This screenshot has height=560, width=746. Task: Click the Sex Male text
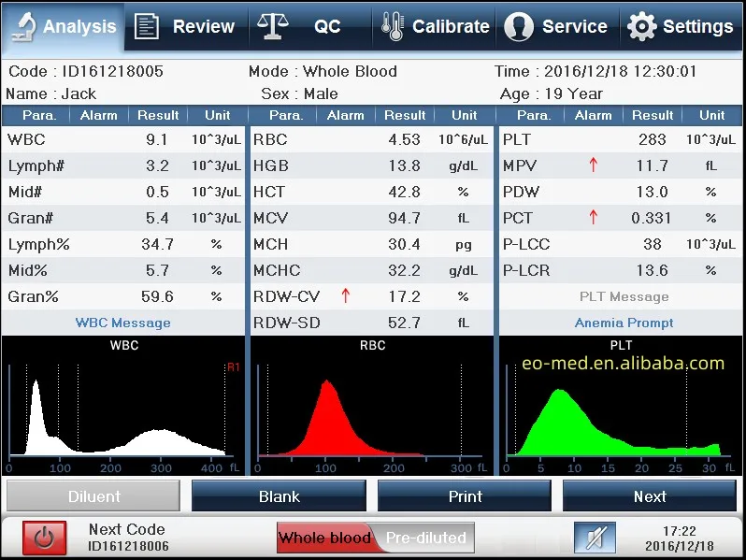pos(300,93)
